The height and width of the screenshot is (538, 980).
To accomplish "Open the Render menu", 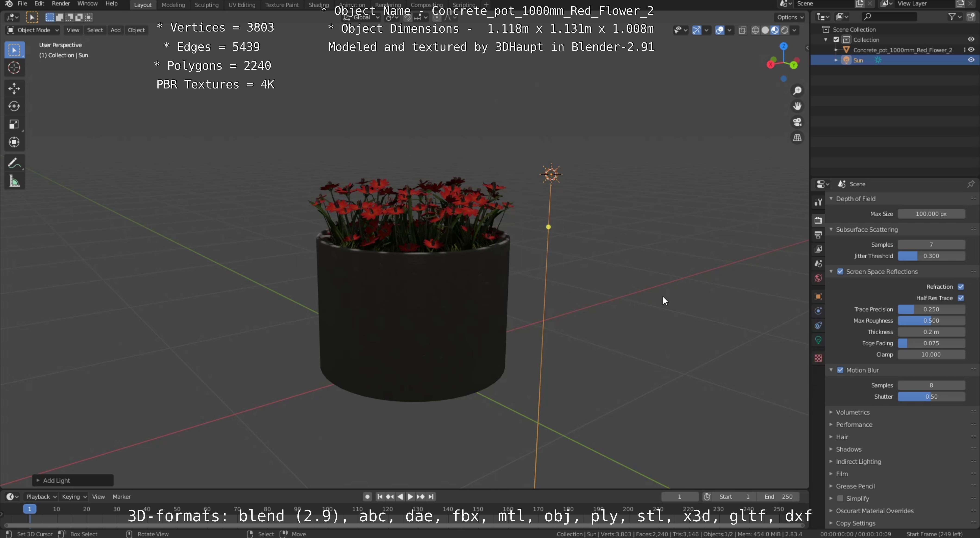I will pos(61,4).
